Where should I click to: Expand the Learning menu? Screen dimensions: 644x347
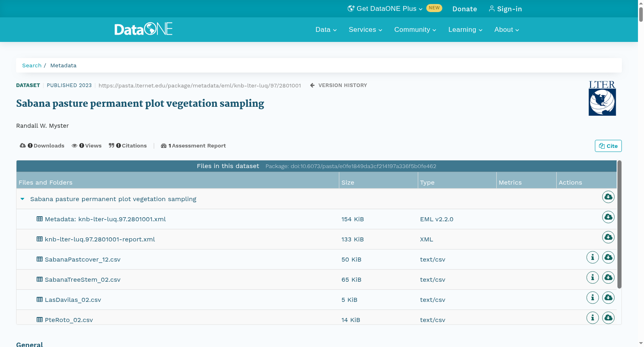(465, 30)
